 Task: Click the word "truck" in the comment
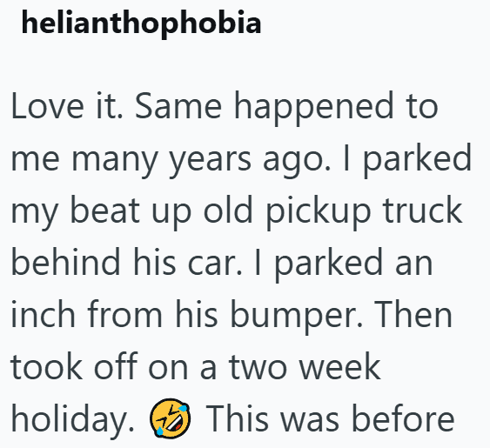pyautogui.click(x=422, y=210)
